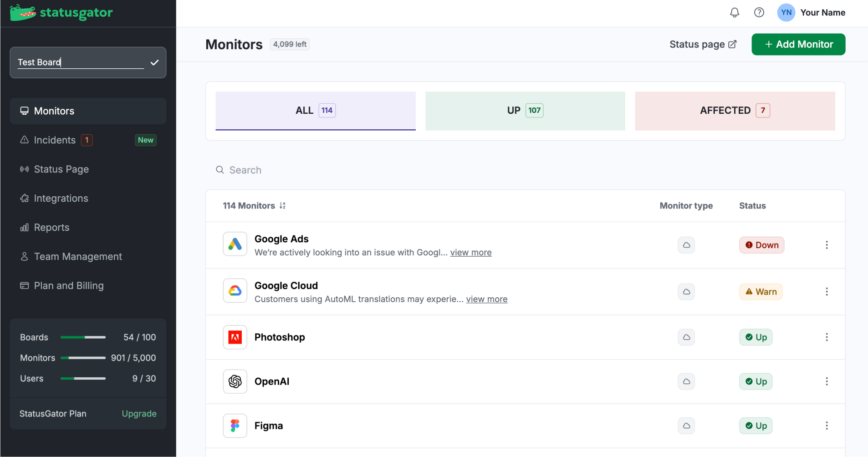Image resolution: width=868 pixels, height=457 pixels.
Task: Click the Monitor type column header
Action: pos(686,206)
